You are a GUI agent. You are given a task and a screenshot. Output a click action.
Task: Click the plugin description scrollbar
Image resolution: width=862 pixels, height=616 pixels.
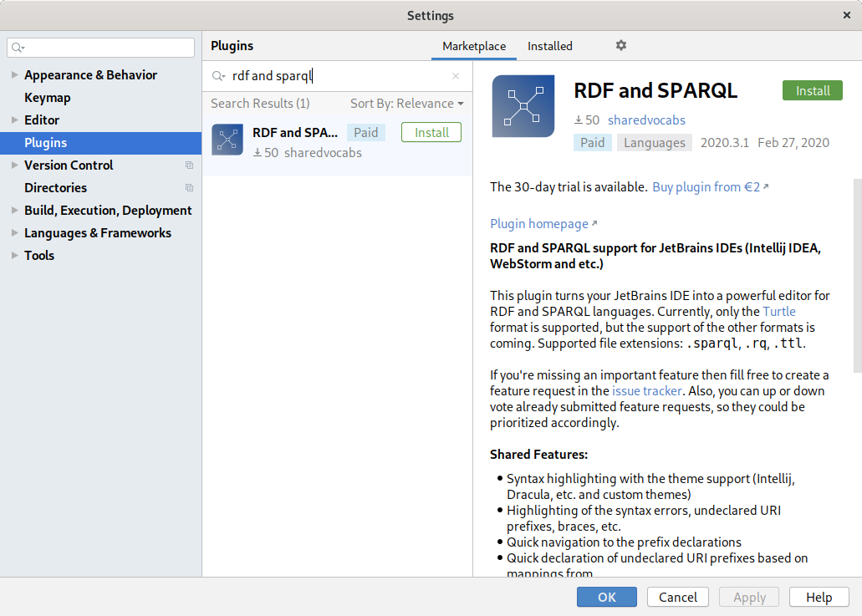[857, 275]
